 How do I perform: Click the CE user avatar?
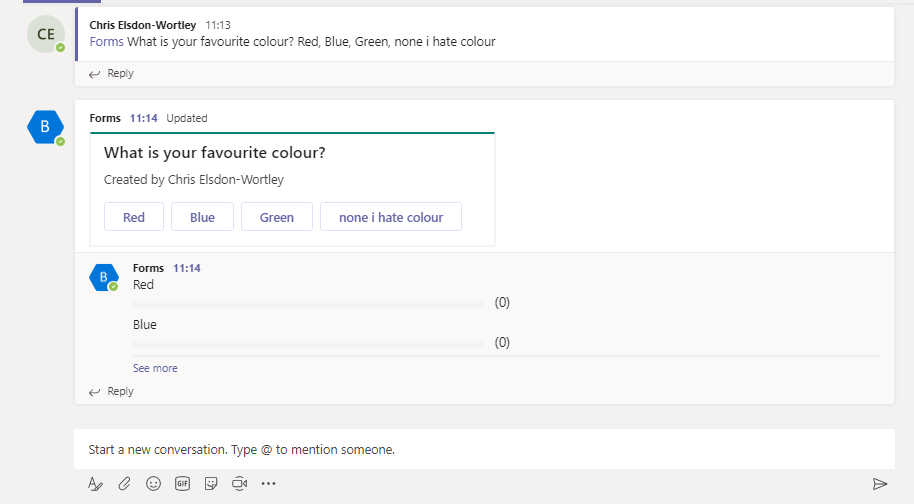[46, 34]
